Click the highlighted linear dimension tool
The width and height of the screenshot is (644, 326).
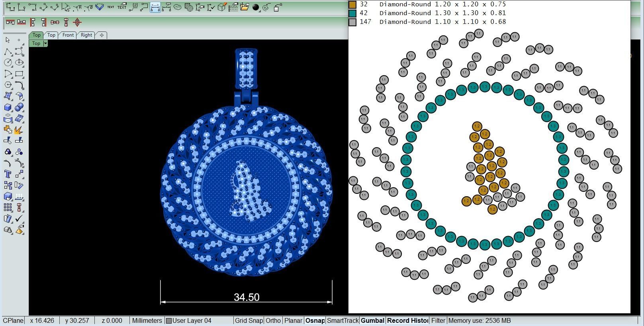tap(155, 7)
